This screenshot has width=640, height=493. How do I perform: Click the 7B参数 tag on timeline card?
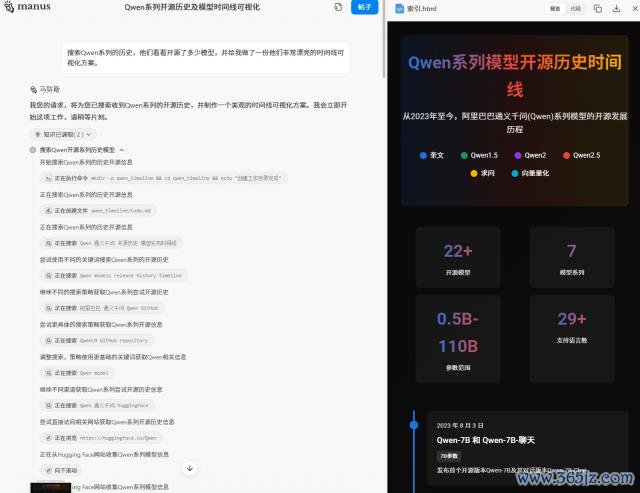(x=449, y=456)
